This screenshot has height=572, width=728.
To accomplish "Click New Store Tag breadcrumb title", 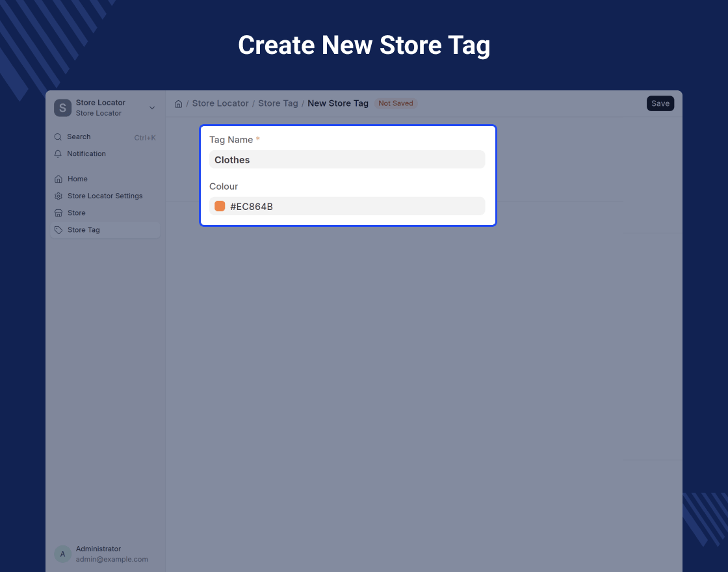I will pos(338,103).
